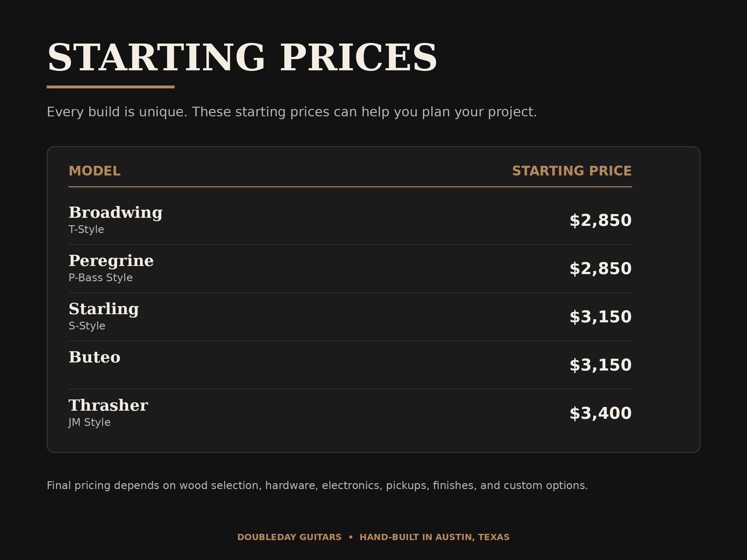Click the JM Style subtitle under Thrasher

(x=90, y=422)
